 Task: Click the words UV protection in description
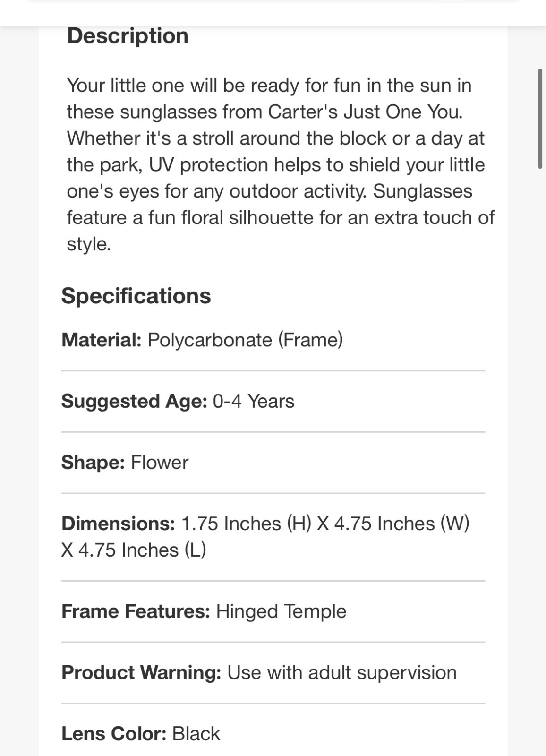tap(209, 165)
